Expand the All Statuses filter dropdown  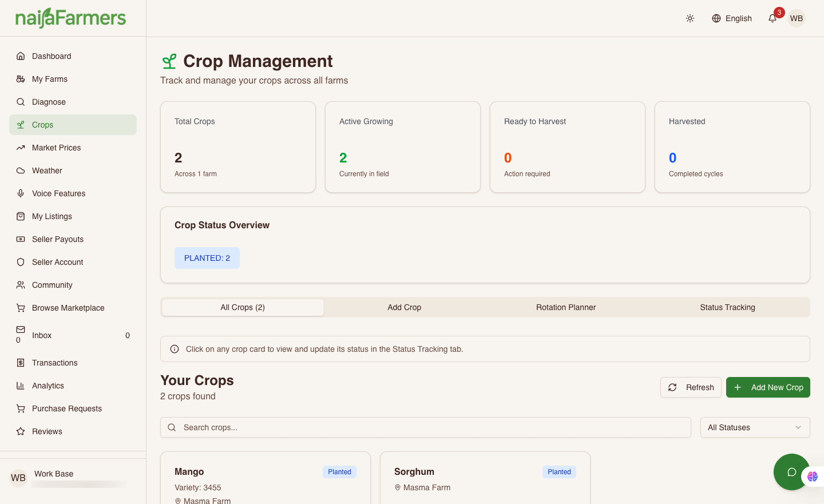(x=755, y=427)
